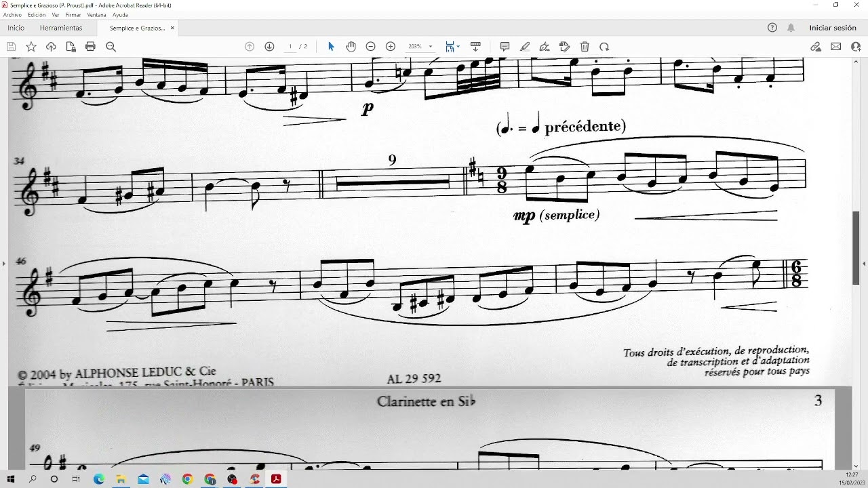Open the Archivo menu
Image resolution: width=868 pixels, height=488 pixels.
[12, 15]
